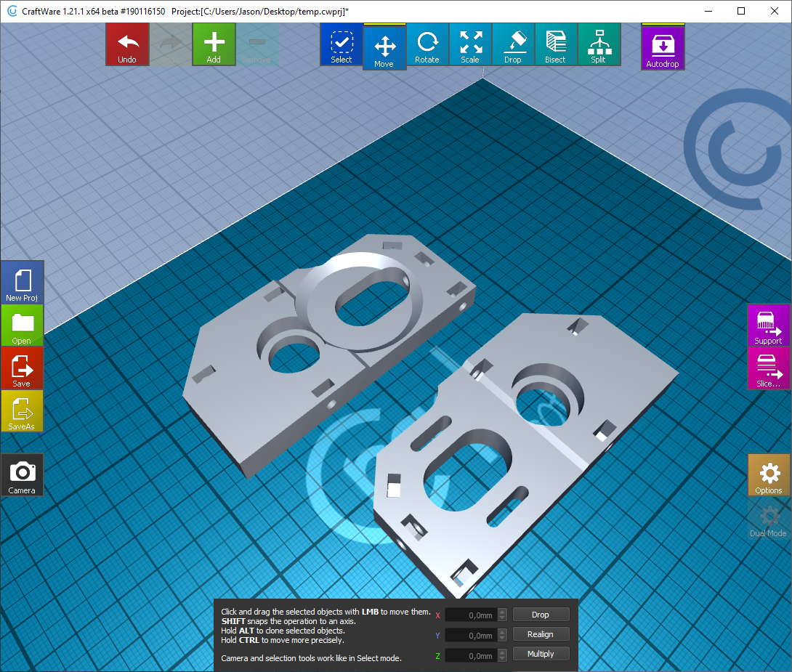Viewport: 792px width, 672px height.
Task: Click the Multiply button
Action: click(541, 653)
